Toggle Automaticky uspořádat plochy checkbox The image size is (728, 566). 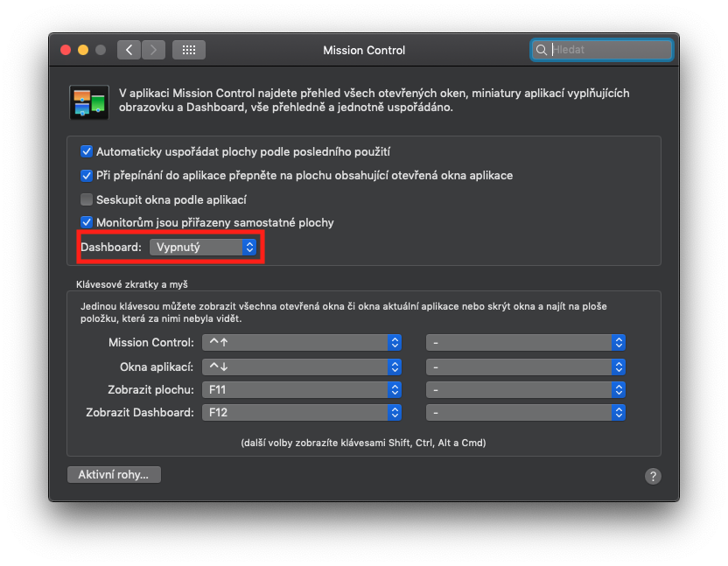pos(87,151)
